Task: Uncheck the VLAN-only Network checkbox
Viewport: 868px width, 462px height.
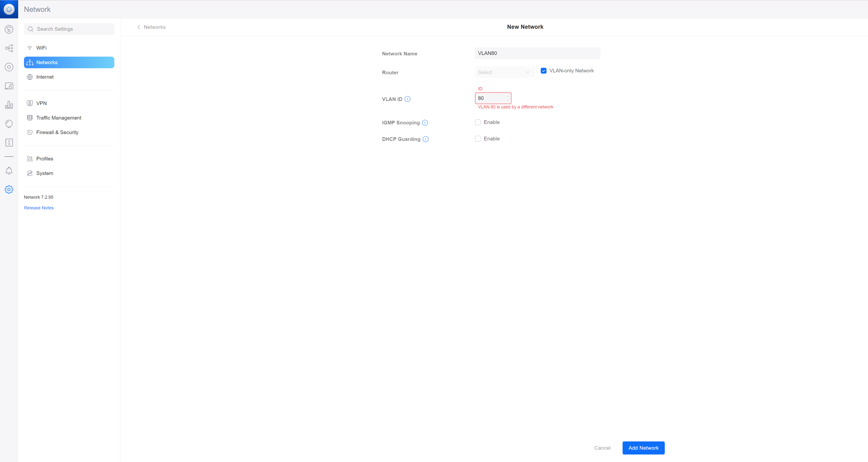Action: point(544,71)
